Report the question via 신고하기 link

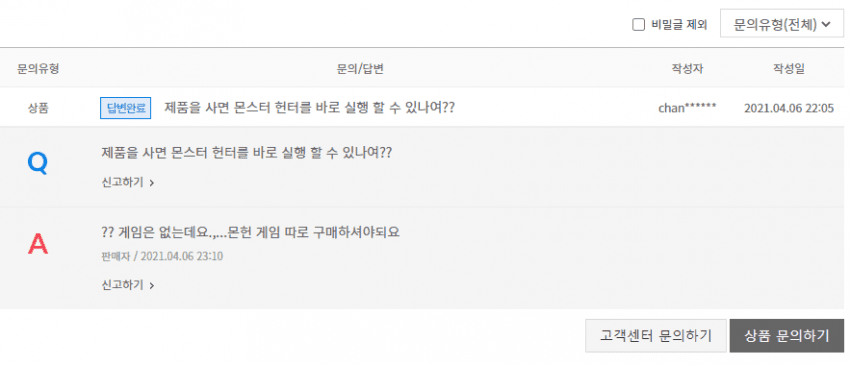(123, 183)
